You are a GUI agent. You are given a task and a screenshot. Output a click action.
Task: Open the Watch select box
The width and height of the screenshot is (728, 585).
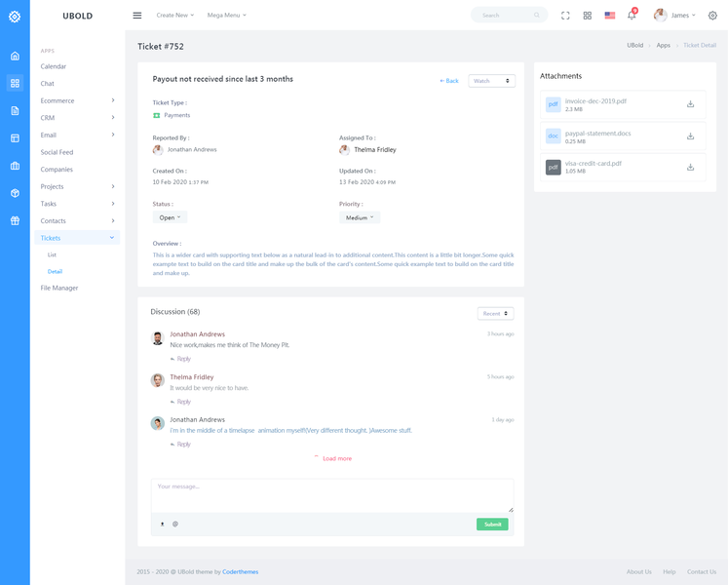pyautogui.click(x=491, y=81)
